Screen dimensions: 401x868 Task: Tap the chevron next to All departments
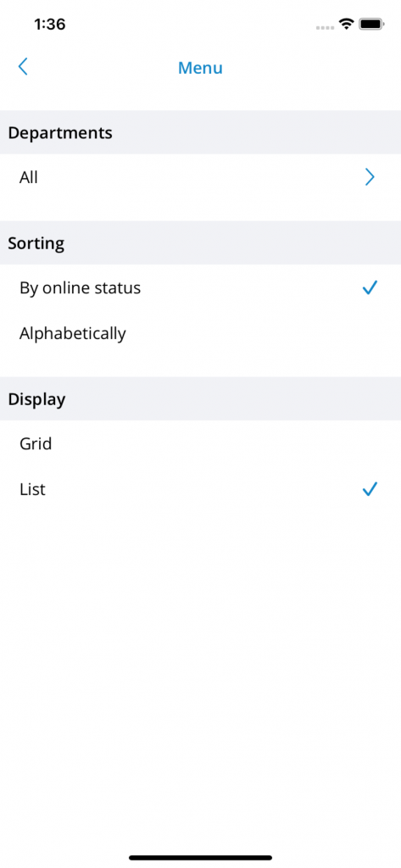tap(370, 177)
